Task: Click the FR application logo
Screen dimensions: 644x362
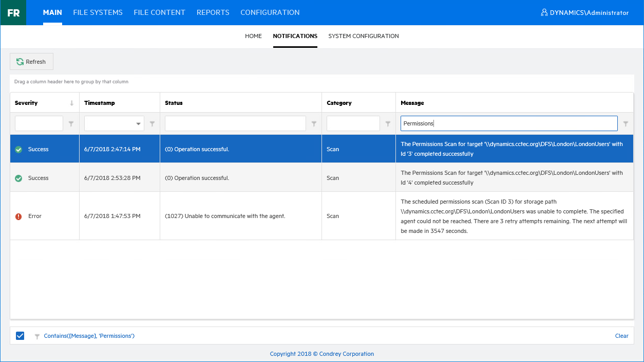Action: tap(13, 13)
